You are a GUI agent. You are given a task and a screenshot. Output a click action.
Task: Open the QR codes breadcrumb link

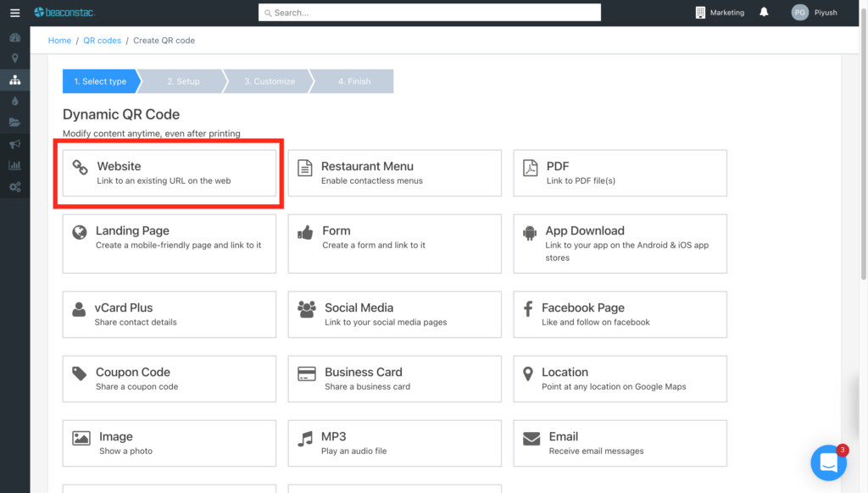(102, 40)
